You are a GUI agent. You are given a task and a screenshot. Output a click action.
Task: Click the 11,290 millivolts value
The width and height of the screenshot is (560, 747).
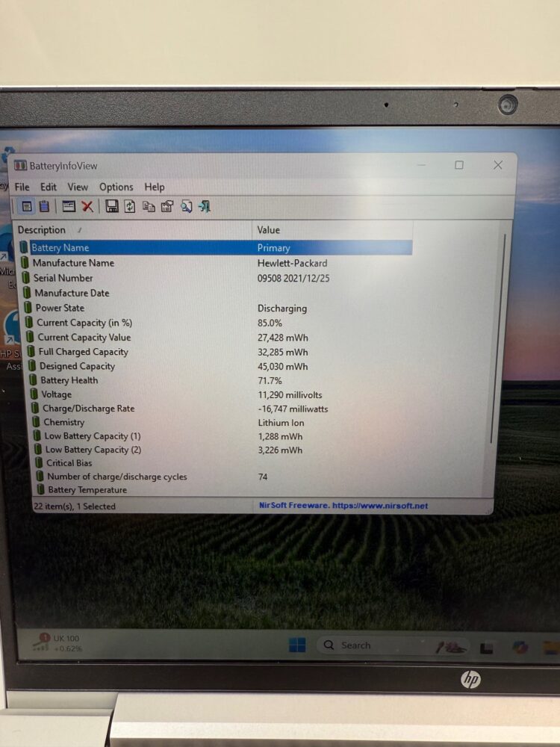pos(290,395)
